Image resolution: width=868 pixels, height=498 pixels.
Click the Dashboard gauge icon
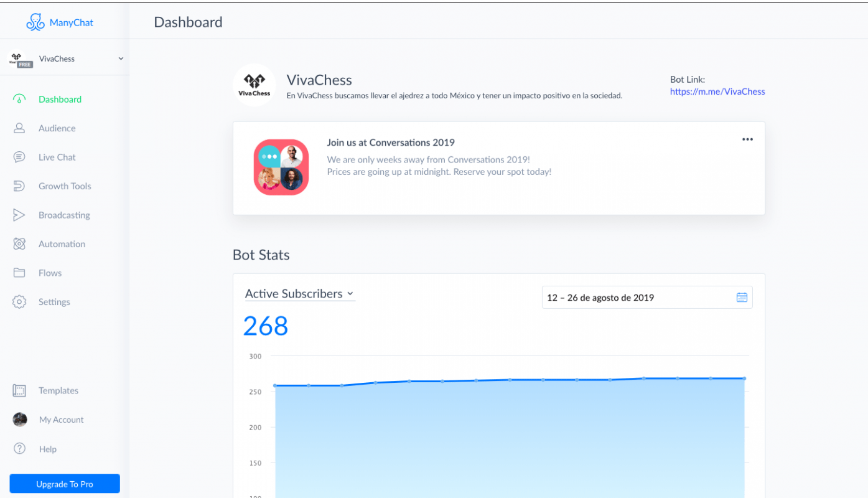coord(19,99)
